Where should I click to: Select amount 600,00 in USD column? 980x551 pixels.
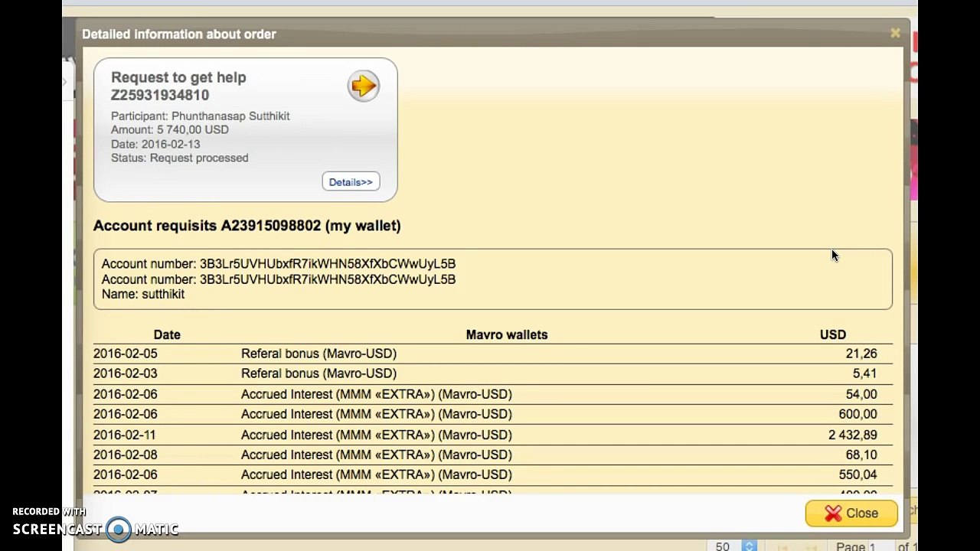click(857, 414)
